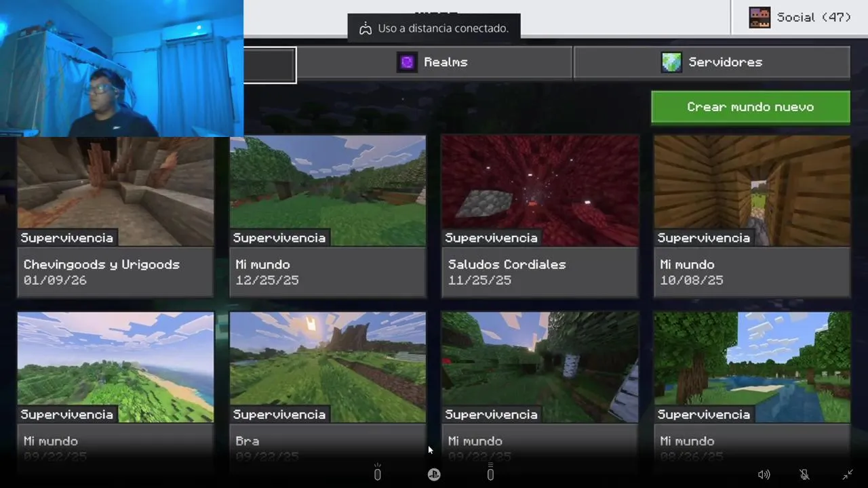Click Supervivencia label on 10/08/25 Mi mundo card
The width and height of the screenshot is (868, 488).
703,238
